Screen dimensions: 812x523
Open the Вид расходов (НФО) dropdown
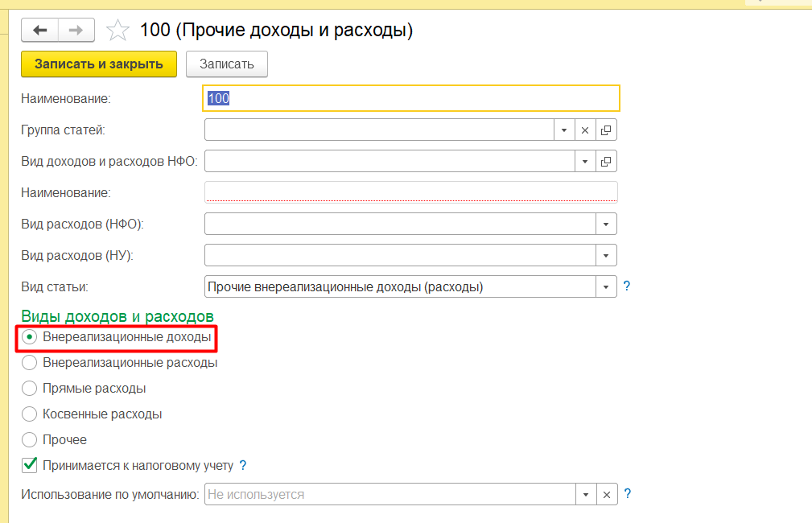pyautogui.click(x=606, y=224)
